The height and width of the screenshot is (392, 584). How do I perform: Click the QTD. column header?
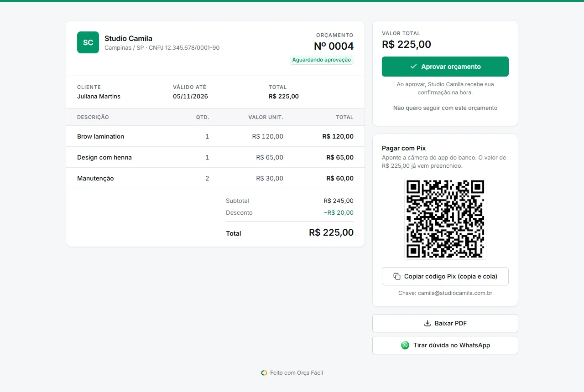[x=203, y=117]
